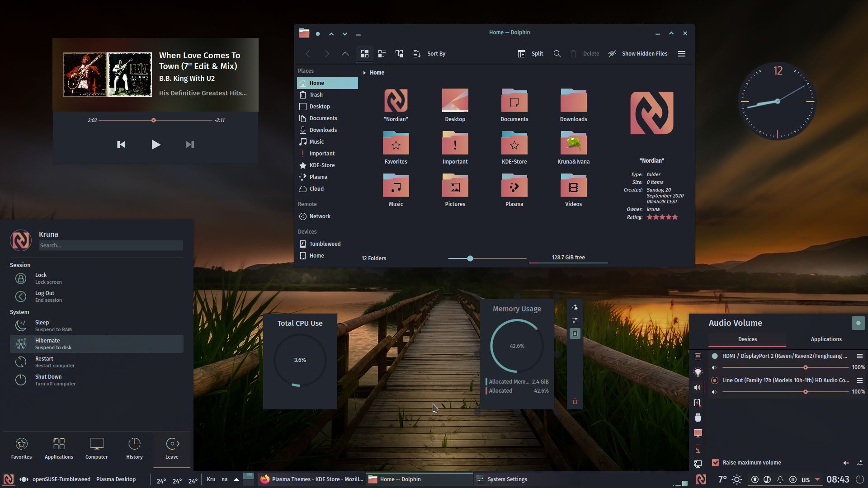Open the Applications section of the launcher
Screen dimensions: 868x488
(x=58, y=448)
